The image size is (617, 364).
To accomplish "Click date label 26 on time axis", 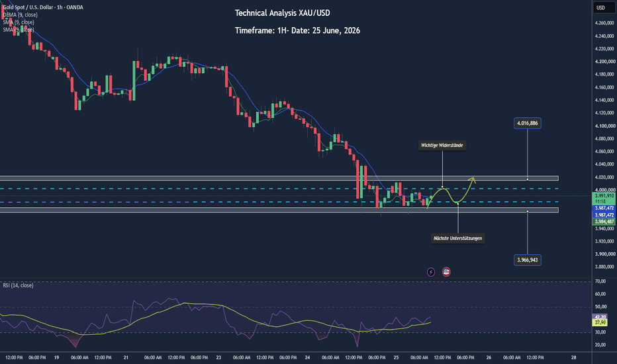I will click(x=489, y=357).
